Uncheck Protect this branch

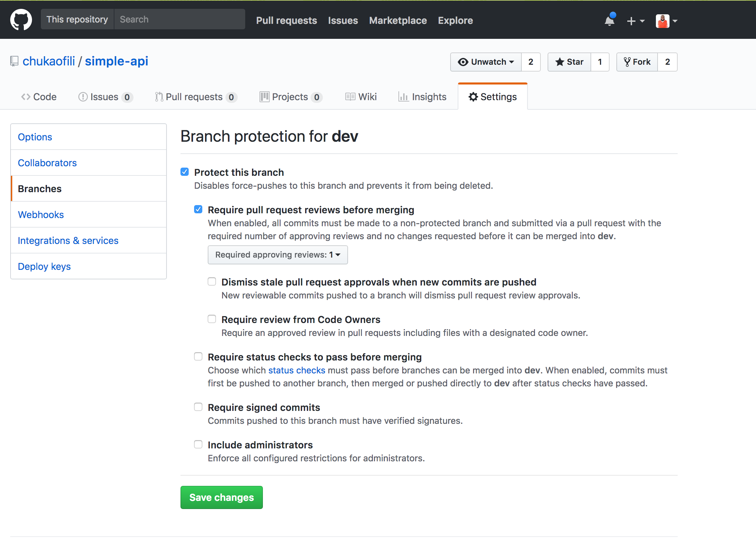click(x=185, y=172)
